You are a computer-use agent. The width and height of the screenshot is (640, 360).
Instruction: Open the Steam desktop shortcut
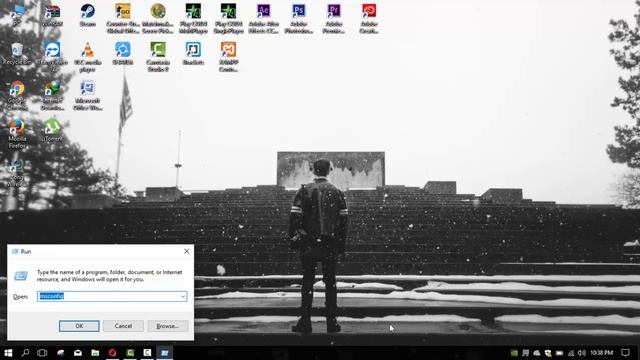pos(87,16)
